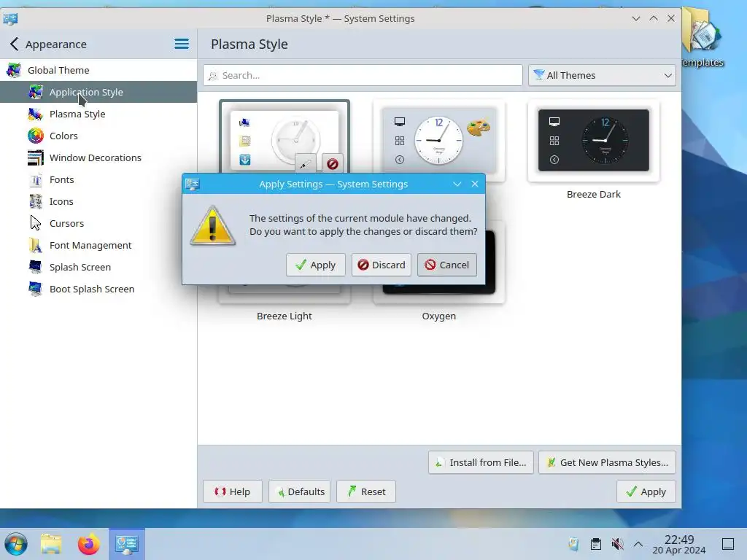
Task: Click Get New Plasma Styles button
Action: pyautogui.click(x=607, y=462)
